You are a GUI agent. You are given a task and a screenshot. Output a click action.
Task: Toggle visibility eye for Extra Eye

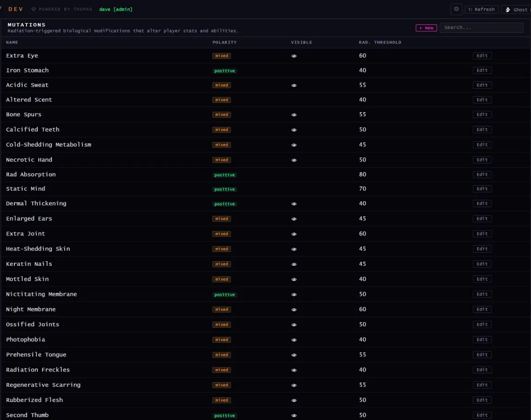[294, 56]
